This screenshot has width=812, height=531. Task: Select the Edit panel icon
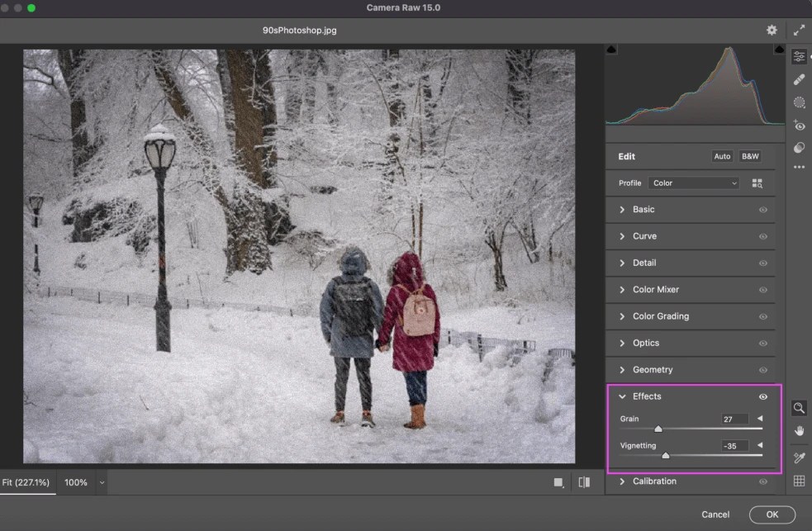[x=799, y=56]
